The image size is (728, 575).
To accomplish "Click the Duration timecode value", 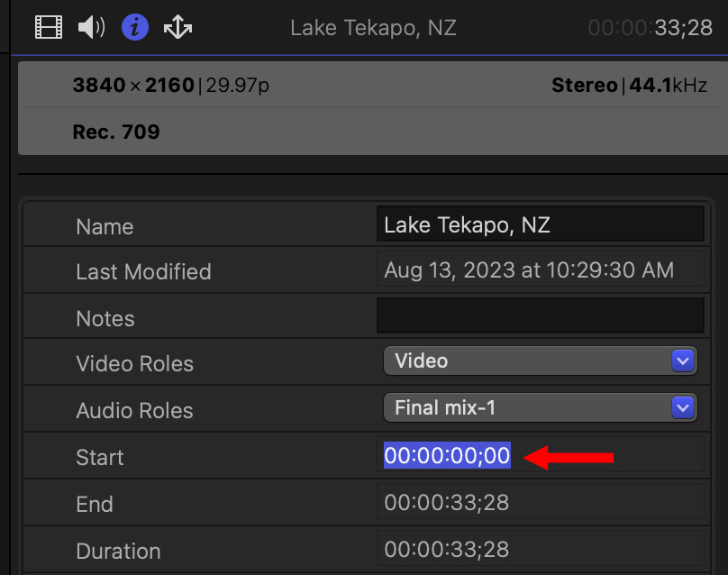I will click(x=447, y=550).
